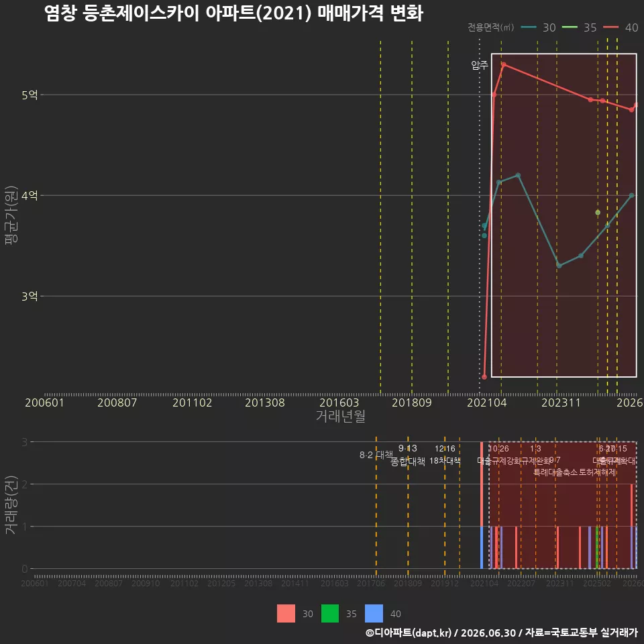Click 201912 on the volume chart x-axis
Screen dimensions: 644x644
click(444, 583)
